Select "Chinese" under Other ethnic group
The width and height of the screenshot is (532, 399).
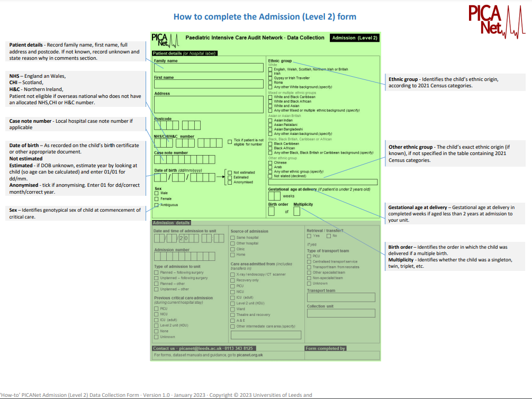tap(270, 162)
